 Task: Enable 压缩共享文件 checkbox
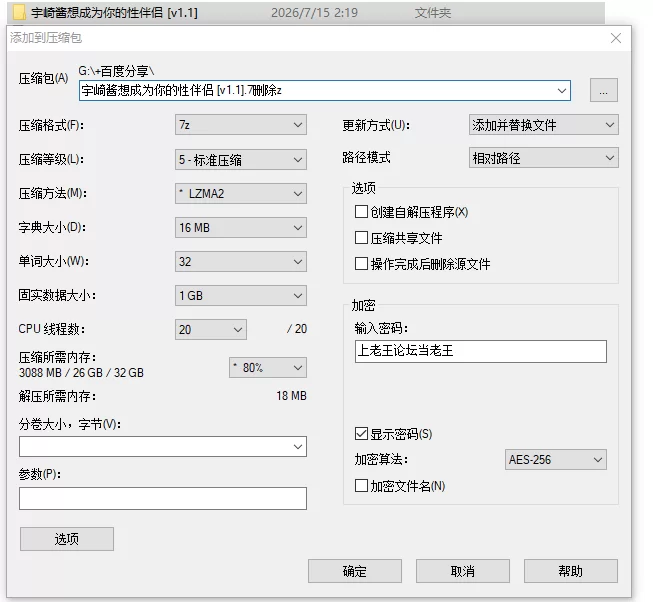click(361, 238)
